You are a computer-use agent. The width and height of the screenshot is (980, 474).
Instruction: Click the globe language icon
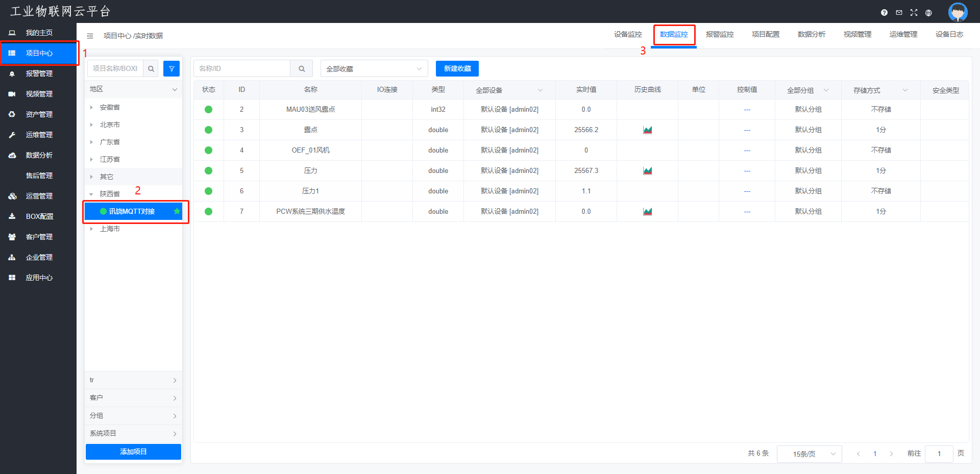pyautogui.click(x=928, y=13)
